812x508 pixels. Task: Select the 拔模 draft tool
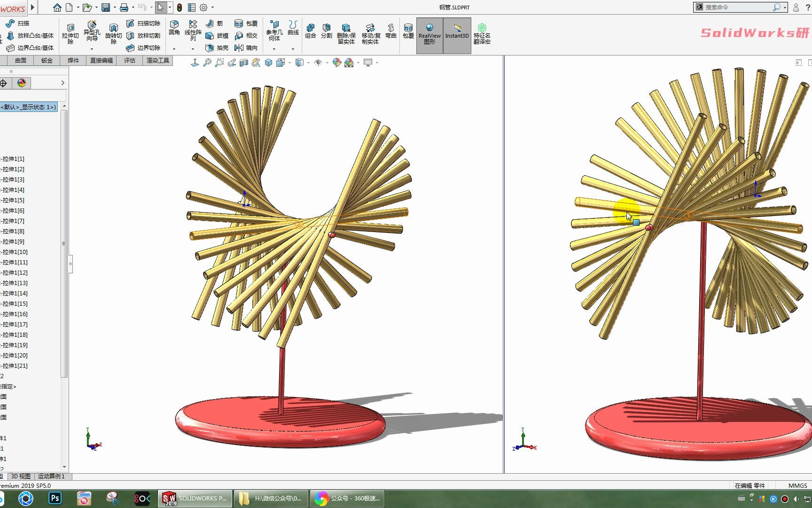(217, 35)
